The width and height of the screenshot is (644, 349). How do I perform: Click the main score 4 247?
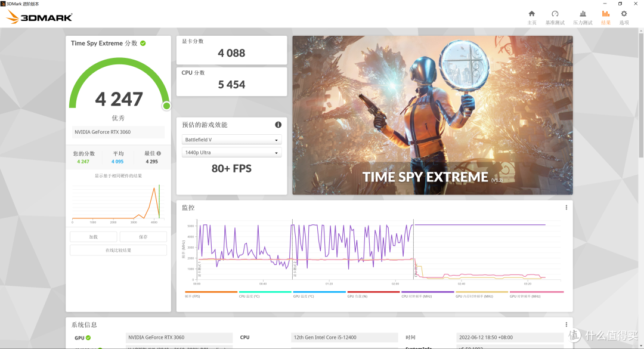point(119,99)
